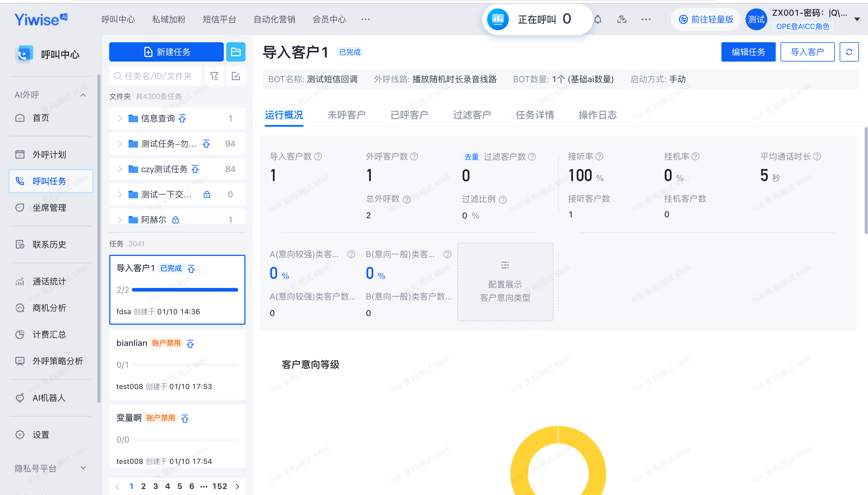
Task: Click the Yiwise AI logo
Action: 41,19
